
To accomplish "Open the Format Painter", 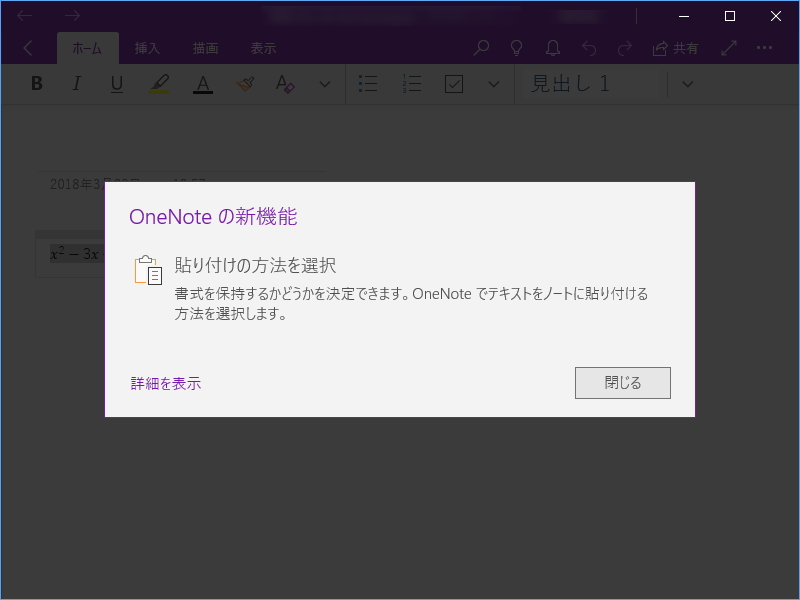I will pos(244,84).
